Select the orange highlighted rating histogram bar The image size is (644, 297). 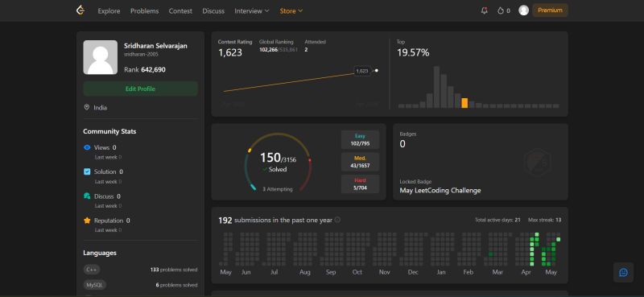tap(464, 103)
